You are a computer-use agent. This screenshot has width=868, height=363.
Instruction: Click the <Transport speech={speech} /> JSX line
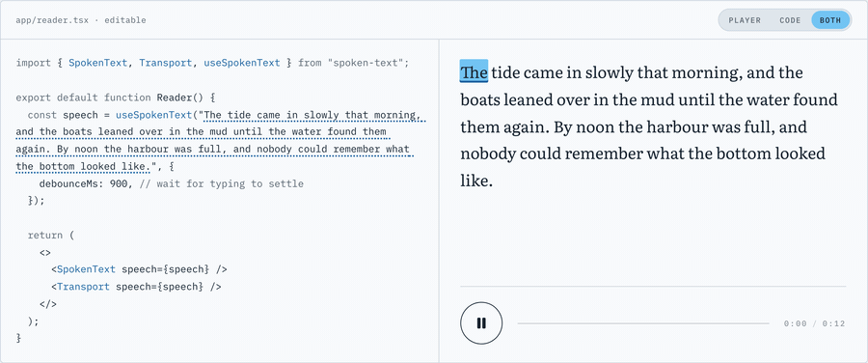coord(136,287)
